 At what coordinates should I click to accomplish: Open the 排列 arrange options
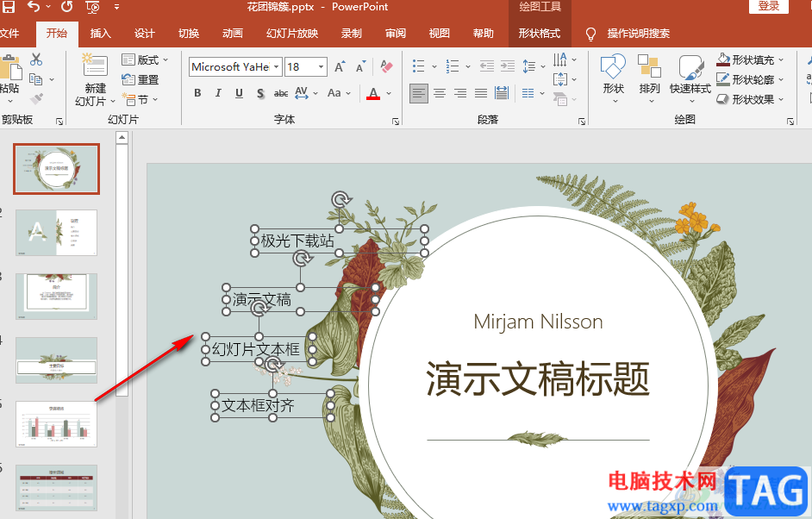tap(649, 79)
